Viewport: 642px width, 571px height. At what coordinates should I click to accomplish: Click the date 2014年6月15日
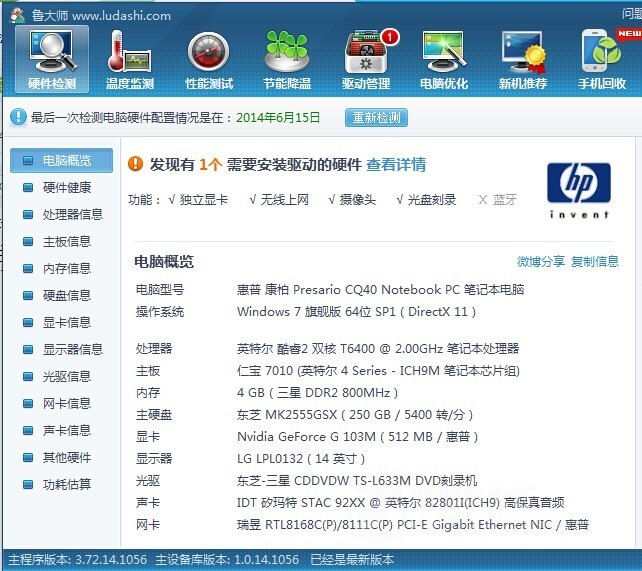coord(278,117)
